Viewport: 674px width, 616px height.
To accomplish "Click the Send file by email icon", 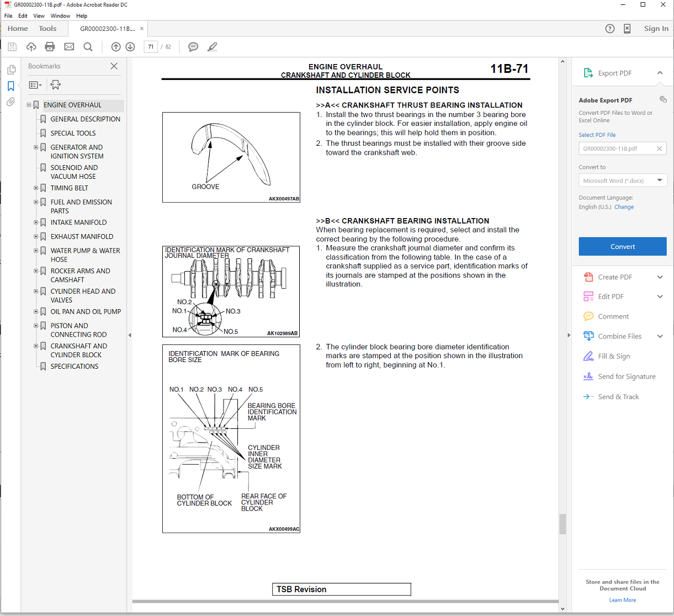I will tap(69, 47).
